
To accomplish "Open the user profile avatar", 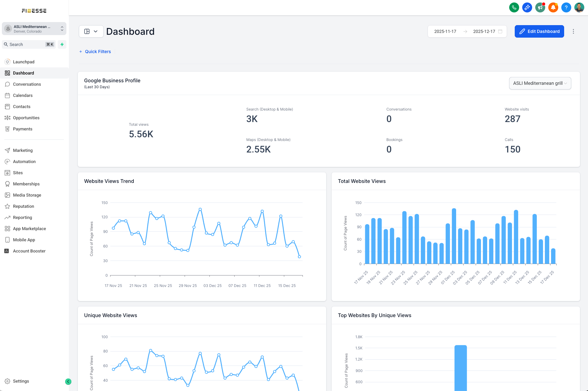I will [579, 7].
